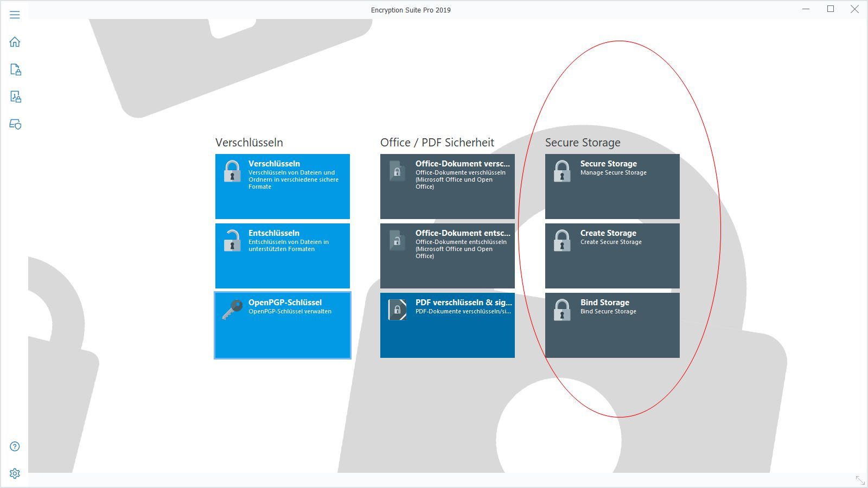Image resolution: width=868 pixels, height=488 pixels.
Task: Open the OpenPGP-Schlüssel tile title
Action: click(285, 302)
